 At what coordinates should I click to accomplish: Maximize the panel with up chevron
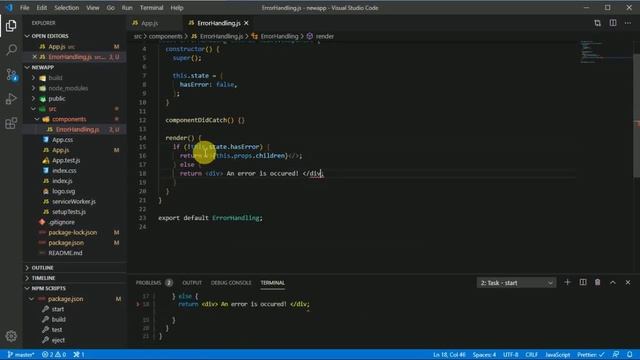613,282
